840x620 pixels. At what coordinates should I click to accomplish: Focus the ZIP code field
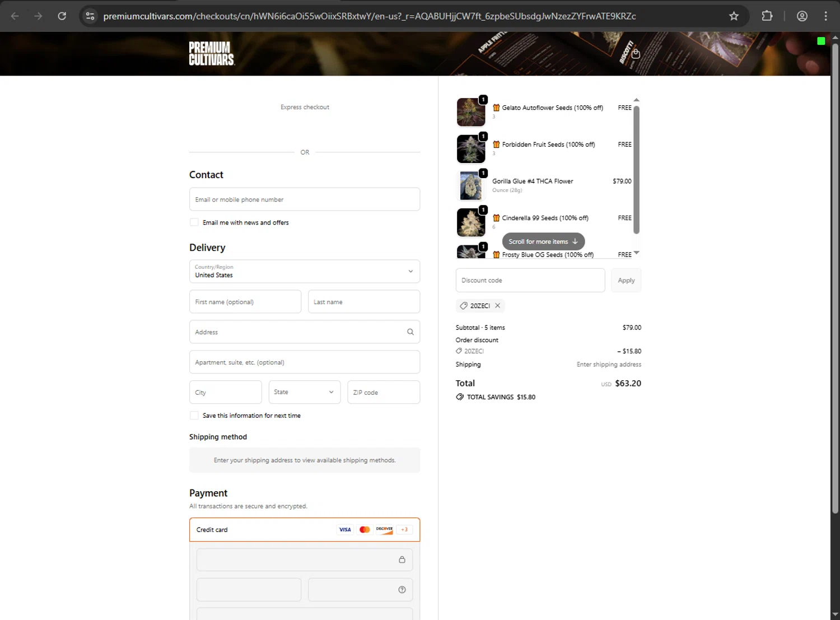[384, 393]
